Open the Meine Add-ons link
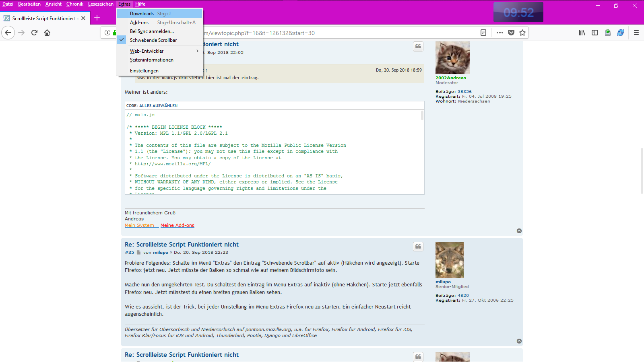The width and height of the screenshot is (644, 362). coord(177,225)
